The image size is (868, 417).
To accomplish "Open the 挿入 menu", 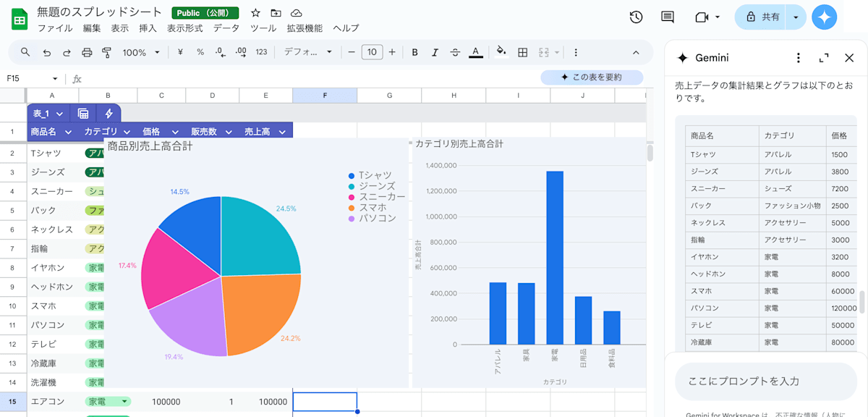I will [x=148, y=28].
